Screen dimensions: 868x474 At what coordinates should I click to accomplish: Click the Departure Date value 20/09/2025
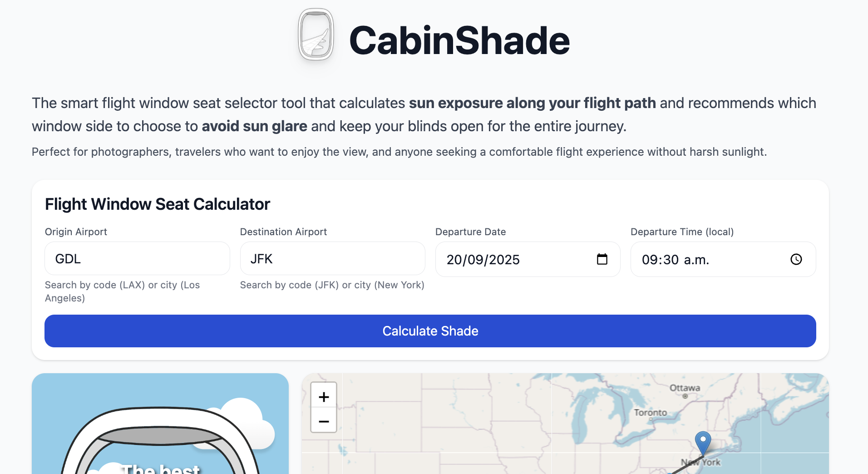point(483,260)
